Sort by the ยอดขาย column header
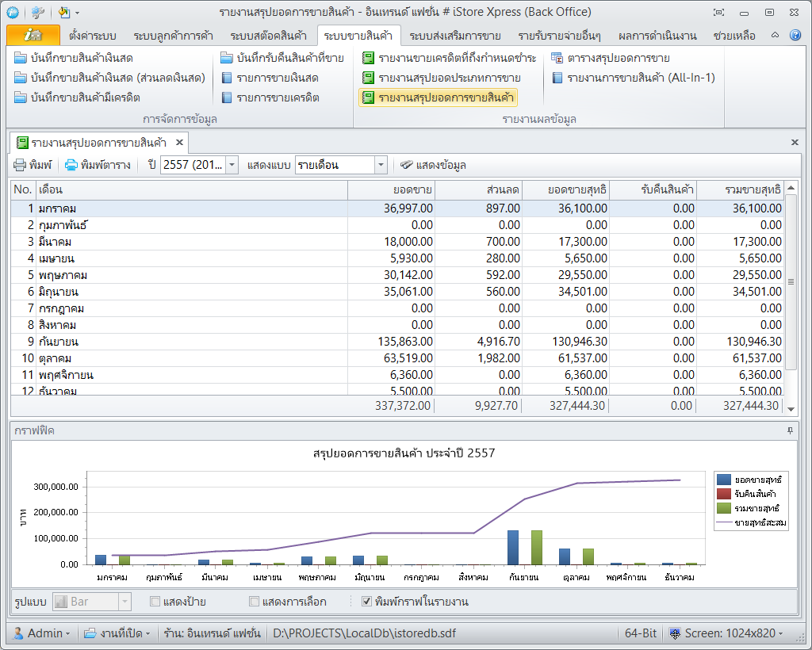This screenshot has height=650, width=812. [391, 189]
